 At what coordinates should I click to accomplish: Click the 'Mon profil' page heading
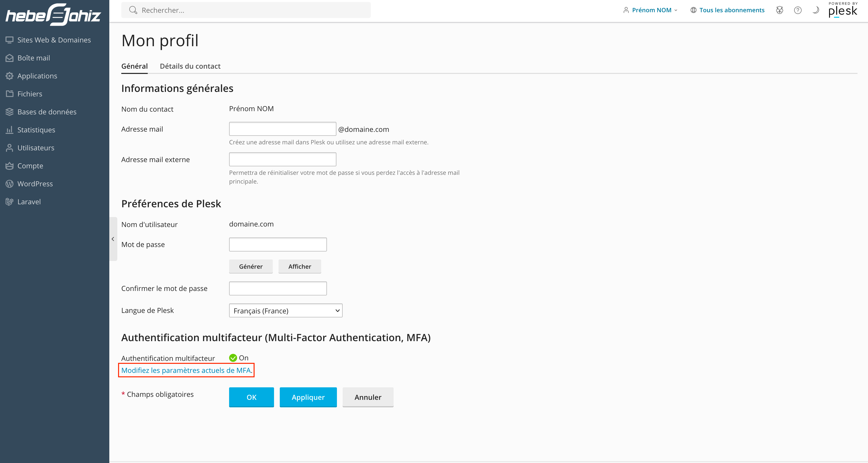click(160, 40)
